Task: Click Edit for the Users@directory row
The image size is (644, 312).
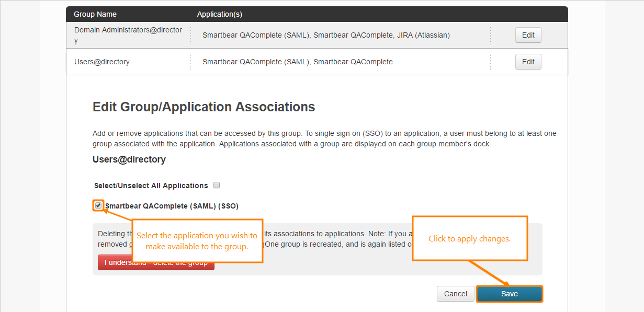Action: pyautogui.click(x=528, y=62)
